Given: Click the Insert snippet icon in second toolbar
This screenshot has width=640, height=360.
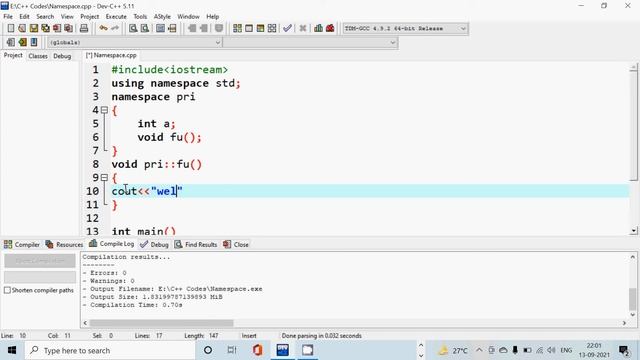Looking at the screenshot, I should tap(11, 42).
